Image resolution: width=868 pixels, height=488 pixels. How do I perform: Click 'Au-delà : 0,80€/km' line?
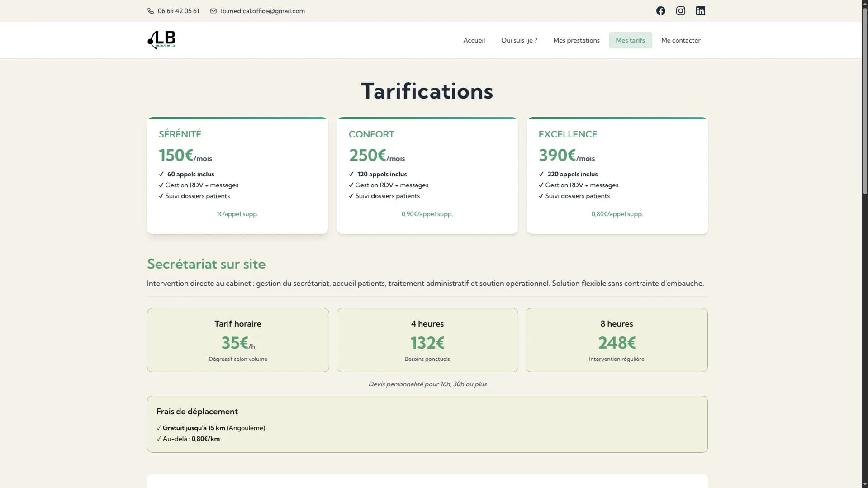pyautogui.click(x=188, y=439)
